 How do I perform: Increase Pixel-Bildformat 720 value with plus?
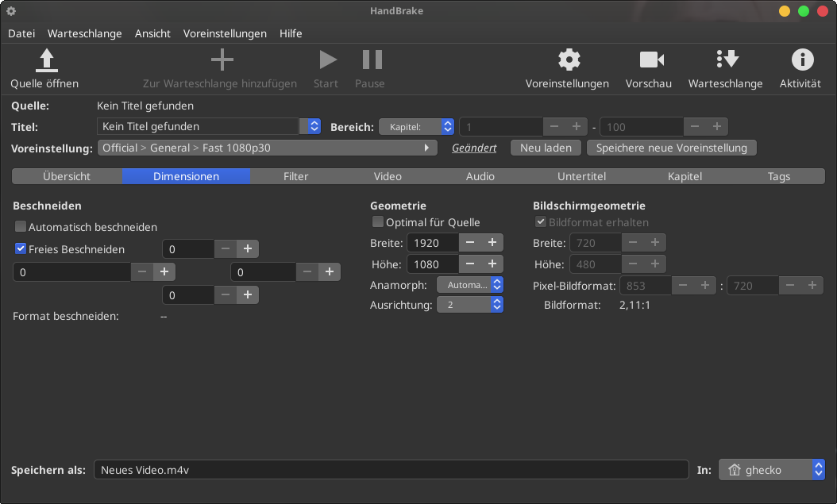pyautogui.click(x=812, y=285)
